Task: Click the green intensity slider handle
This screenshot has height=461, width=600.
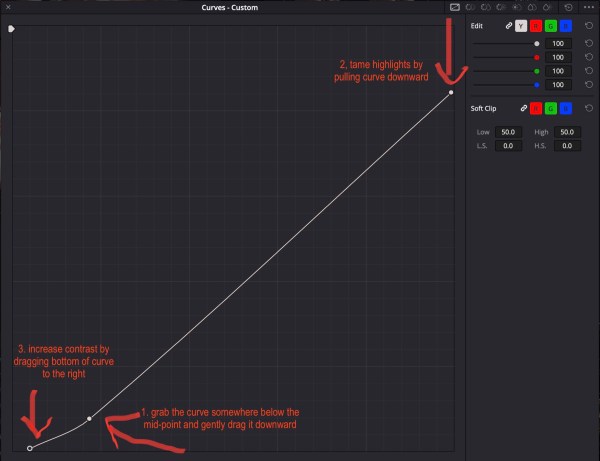Action: 537,71
